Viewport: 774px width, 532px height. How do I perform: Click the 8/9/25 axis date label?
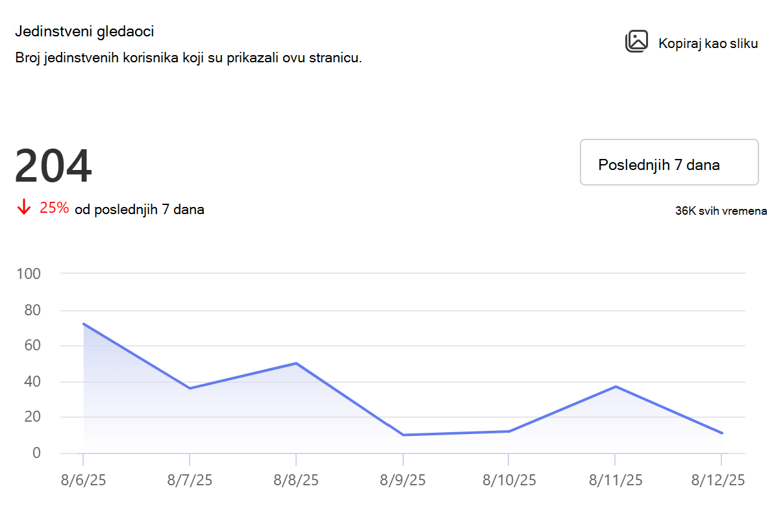pos(403,480)
